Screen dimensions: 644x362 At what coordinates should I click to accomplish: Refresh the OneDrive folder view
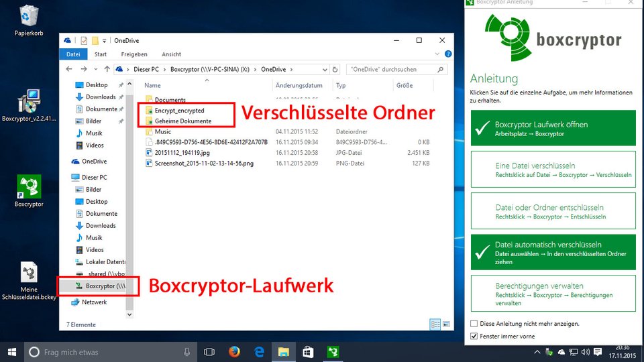[335, 69]
